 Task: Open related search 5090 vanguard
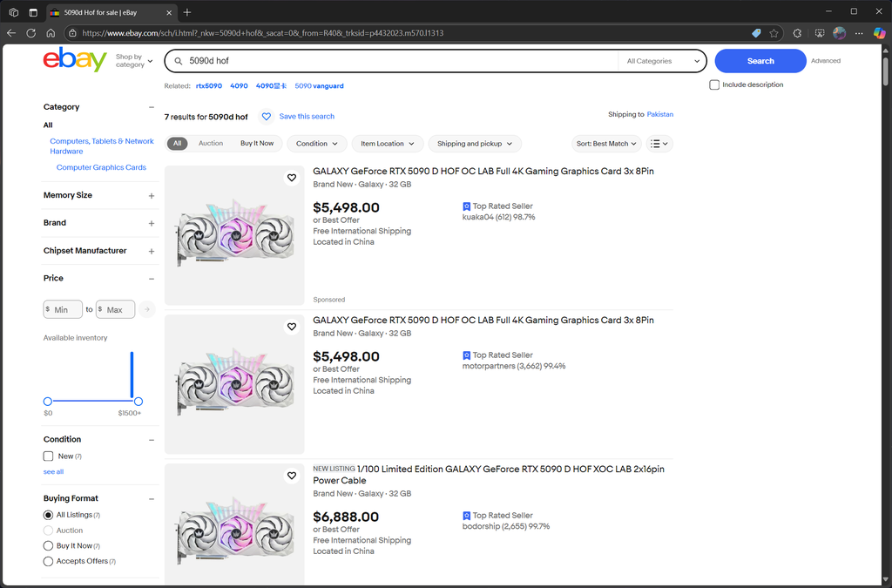[x=319, y=86]
